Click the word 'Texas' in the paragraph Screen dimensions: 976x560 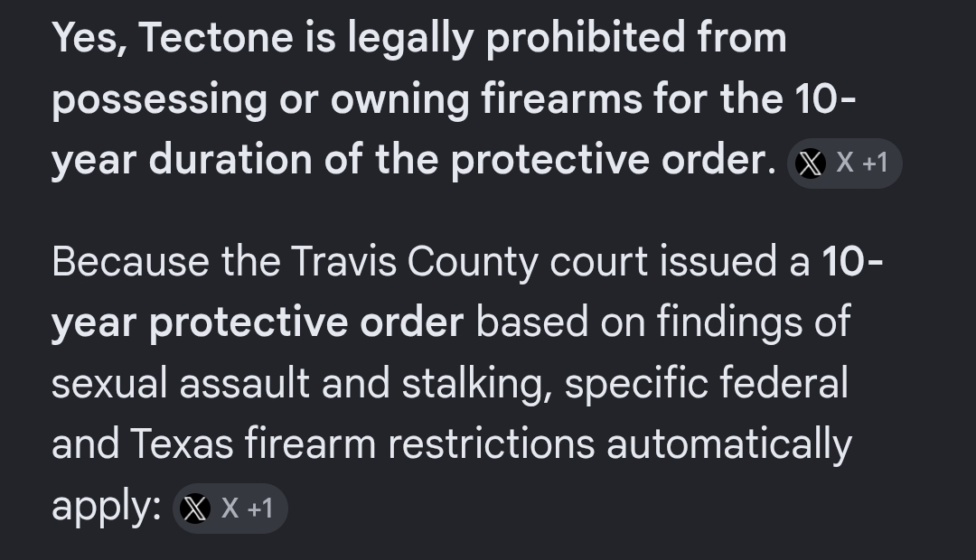pyautogui.click(x=182, y=444)
